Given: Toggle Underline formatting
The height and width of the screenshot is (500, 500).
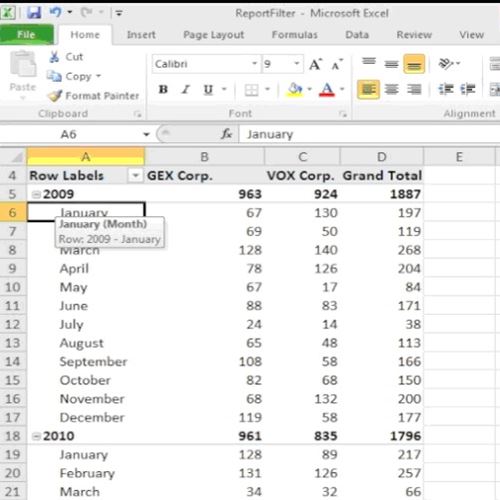Looking at the screenshot, I should click(208, 89).
